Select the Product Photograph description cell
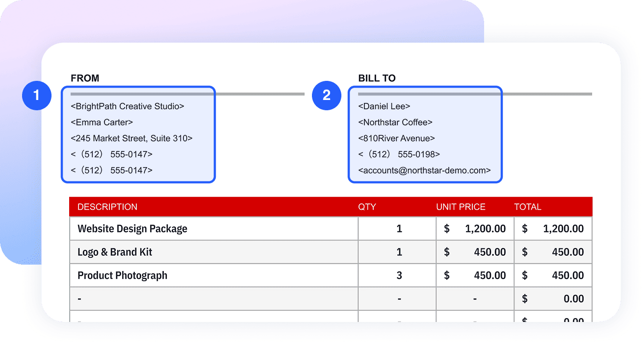 click(x=214, y=275)
